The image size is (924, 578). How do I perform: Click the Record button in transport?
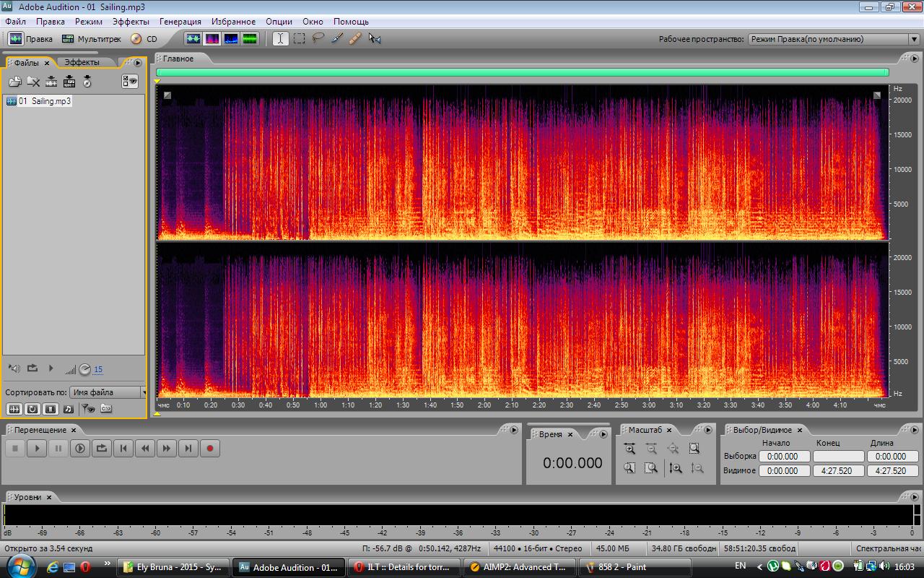coord(210,449)
